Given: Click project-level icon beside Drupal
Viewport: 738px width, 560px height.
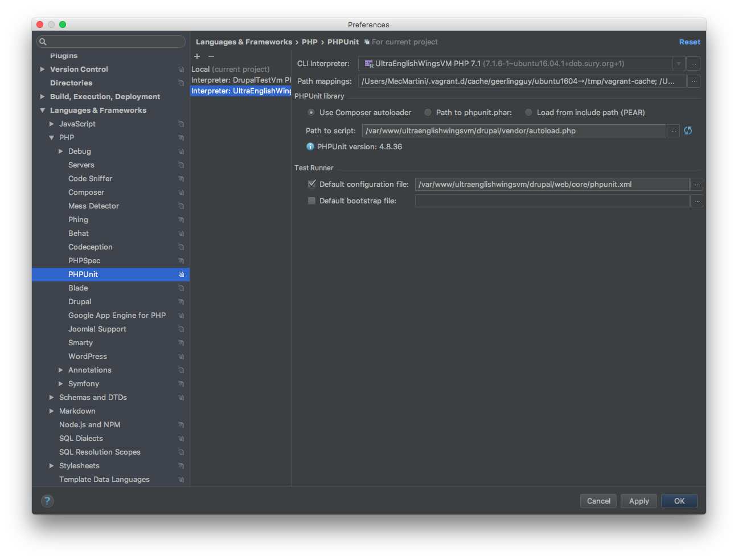Looking at the screenshot, I should pyautogui.click(x=181, y=302).
